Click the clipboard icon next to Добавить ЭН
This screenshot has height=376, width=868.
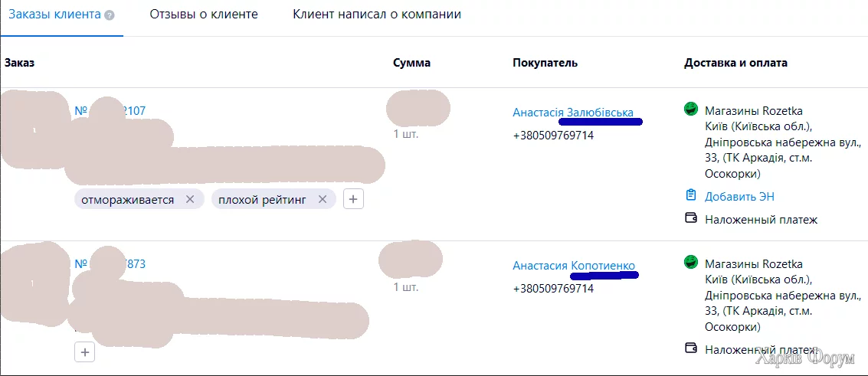691,195
